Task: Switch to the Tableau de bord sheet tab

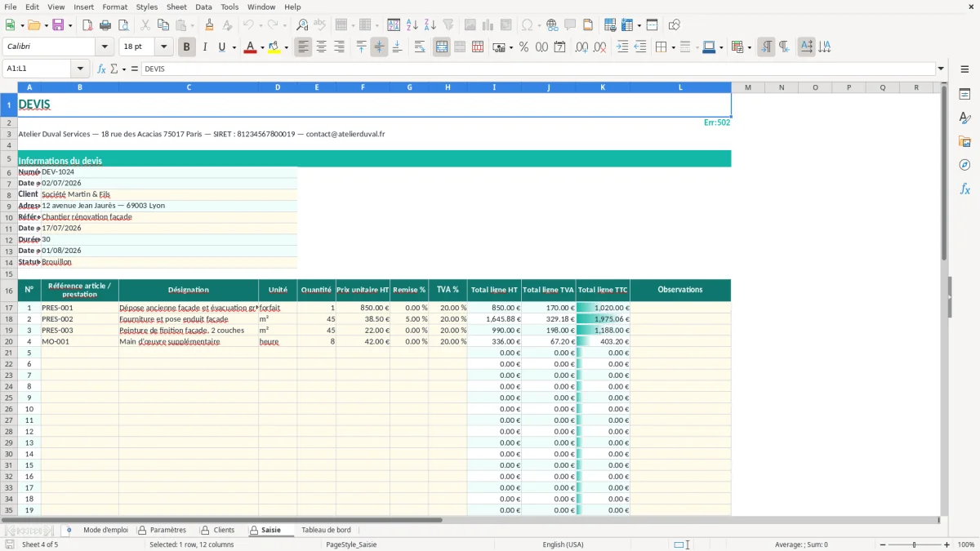Action: coord(326,530)
